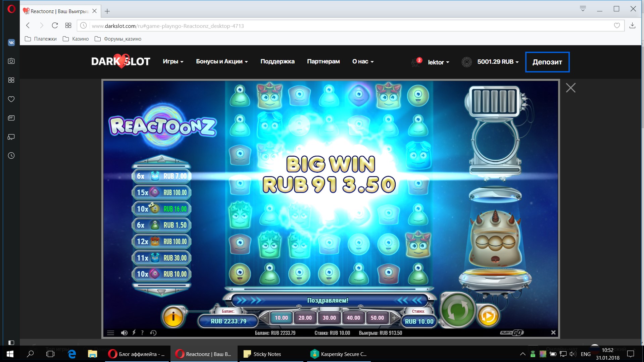Increase the bet with plus arrow
Image resolution: width=644 pixels, height=362 pixels.
pos(394,317)
